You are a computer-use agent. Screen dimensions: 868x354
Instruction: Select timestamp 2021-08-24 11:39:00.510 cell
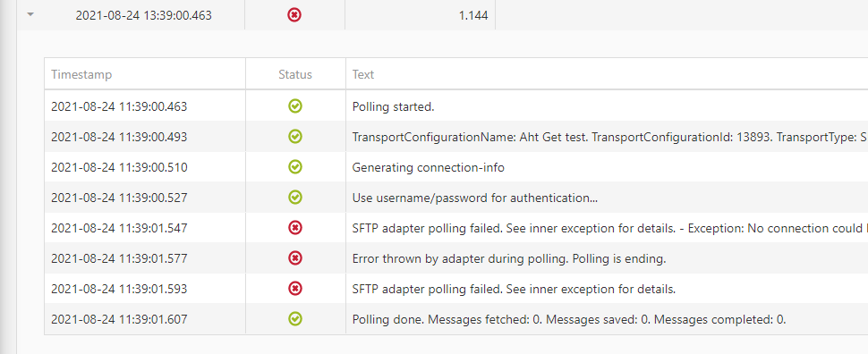[x=119, y=167]
